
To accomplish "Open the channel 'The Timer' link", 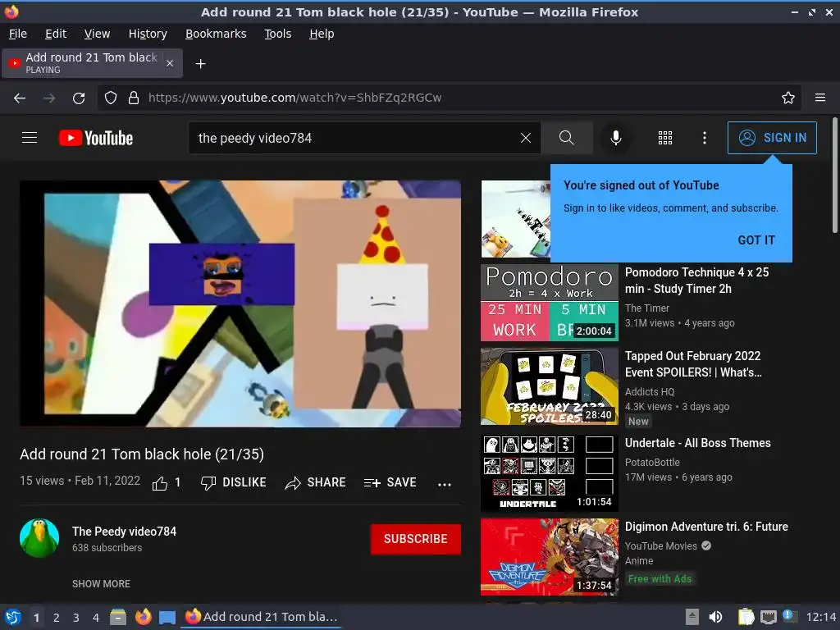I will (x=646, y=308).
